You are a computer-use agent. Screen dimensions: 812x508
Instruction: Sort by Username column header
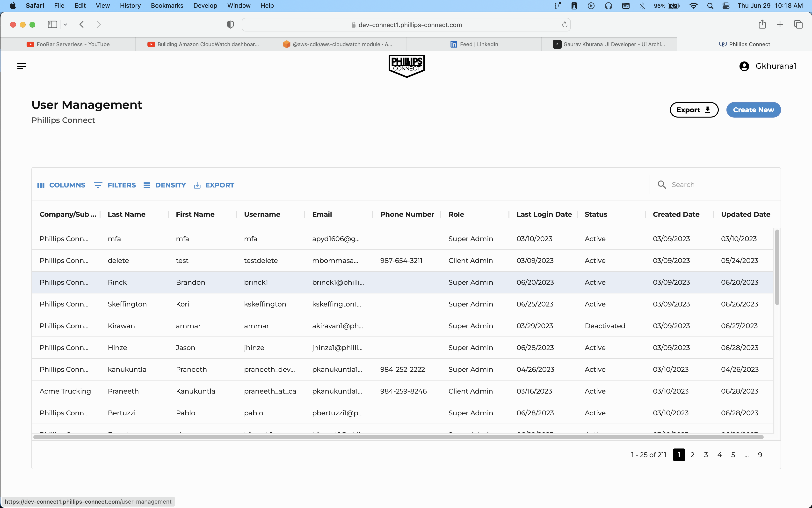tap(262, 214)
